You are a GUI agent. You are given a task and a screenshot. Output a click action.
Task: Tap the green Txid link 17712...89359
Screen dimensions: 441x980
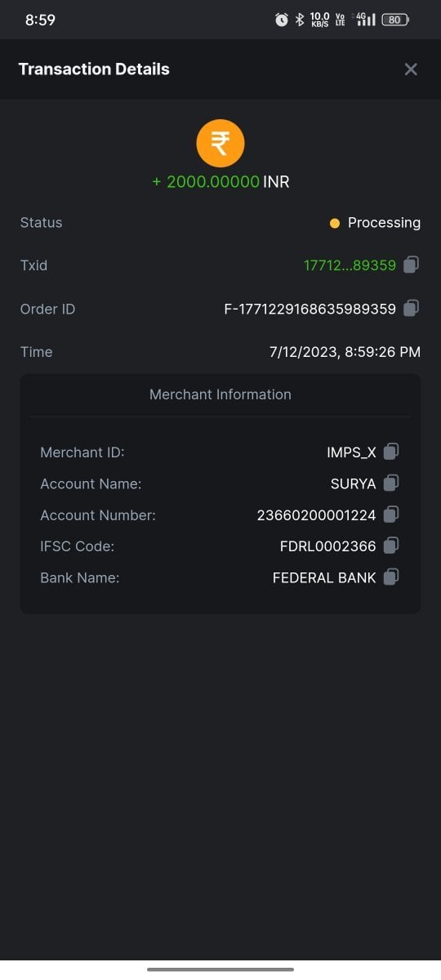350,265
